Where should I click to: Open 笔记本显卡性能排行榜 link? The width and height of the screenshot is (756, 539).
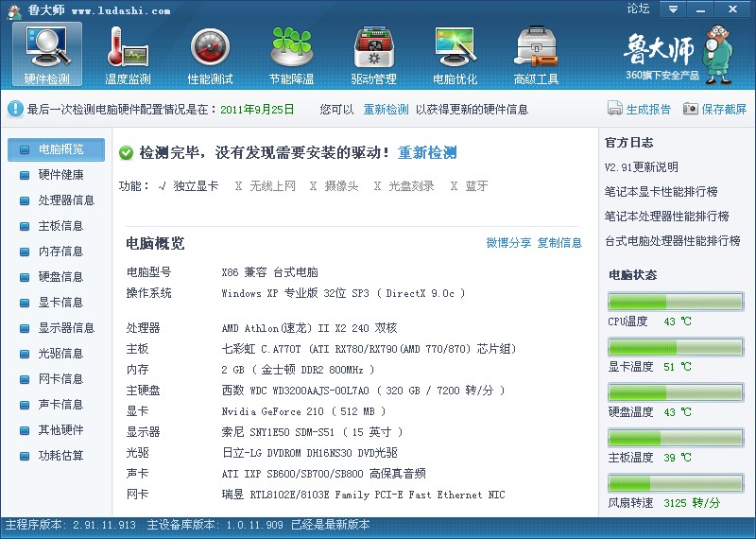pyautogui.click(x=661, y=192)
